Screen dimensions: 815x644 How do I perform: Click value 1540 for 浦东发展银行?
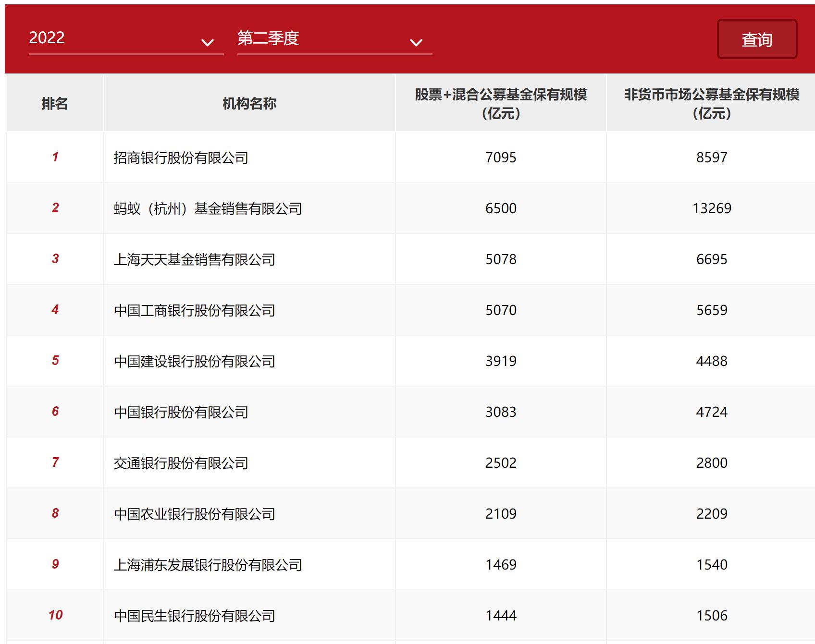tap(712, 565)
